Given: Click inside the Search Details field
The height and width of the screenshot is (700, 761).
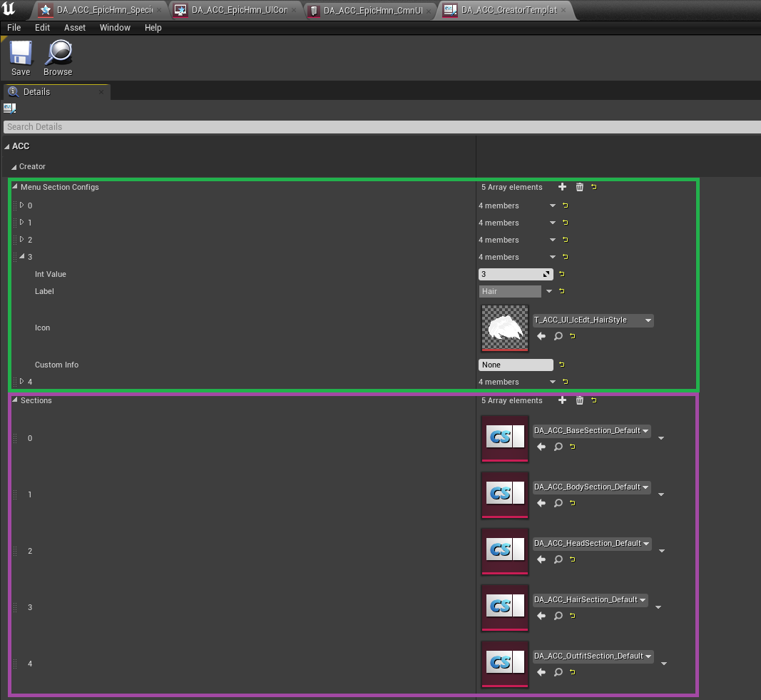Looking at the screenshot, I should point(214,126).
